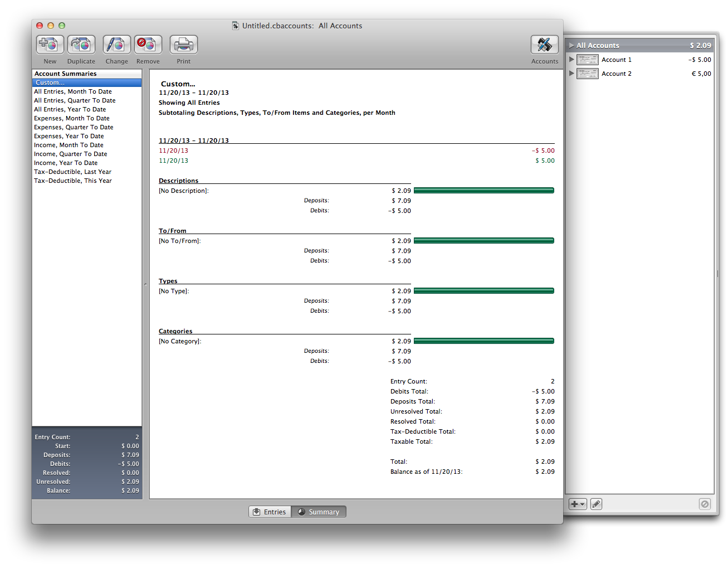
Task: Collapse the All Accounts disclosure triangle
Action: click(x=571, y=45)
